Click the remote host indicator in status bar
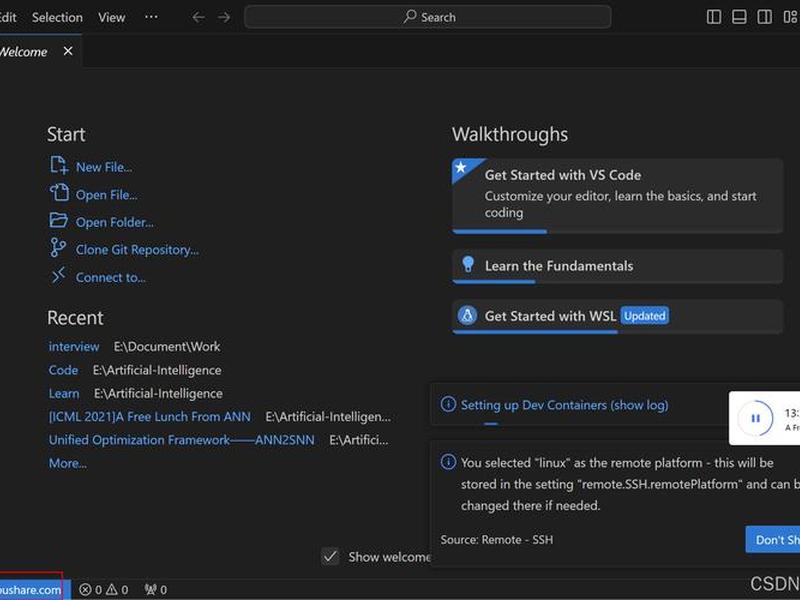The height and width of the screenshot is (600, 800). pyautogui.click(x=34, y=590)
